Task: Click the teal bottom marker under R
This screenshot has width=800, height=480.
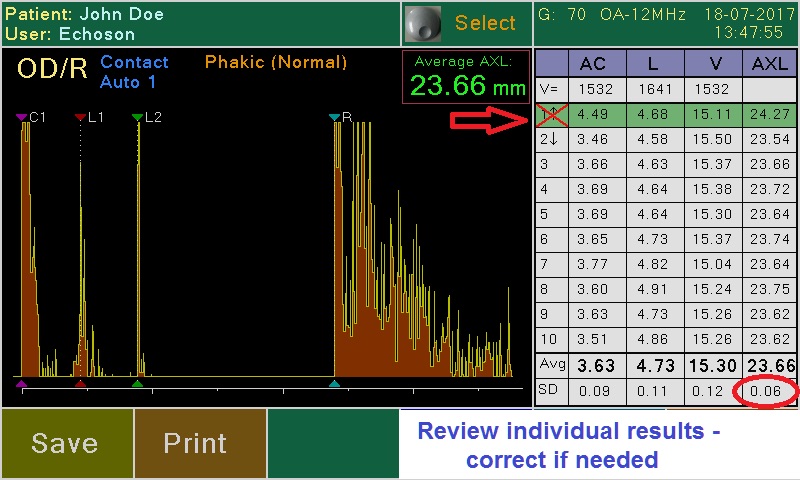Action: 334,384
